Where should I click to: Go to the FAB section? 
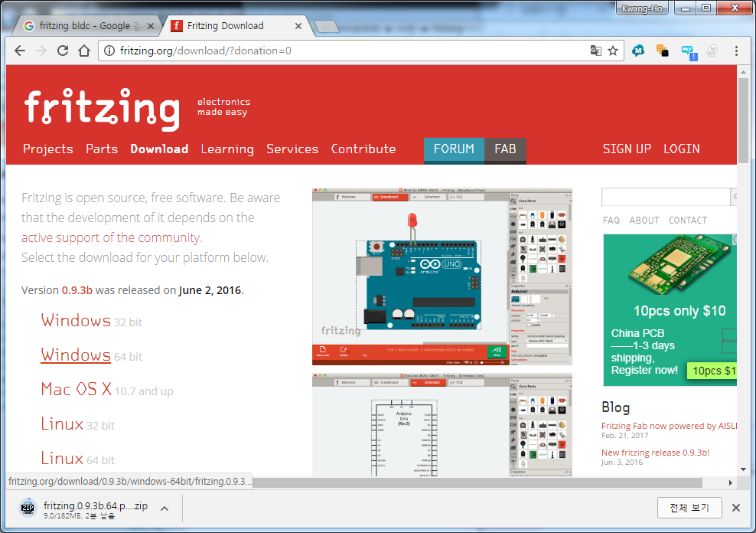click(x=505, y=151)
